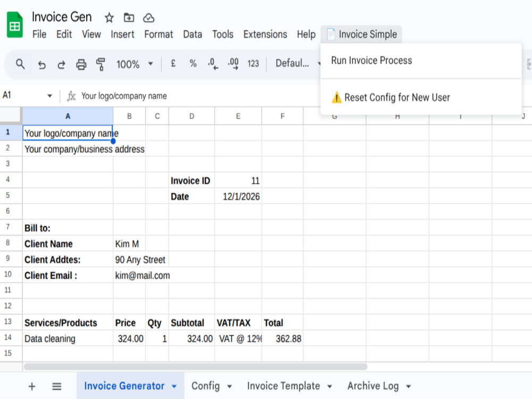The height and width of the screenshot is (399, 532).
Task: Decrease decimal places icon
Action: point(213,63)
